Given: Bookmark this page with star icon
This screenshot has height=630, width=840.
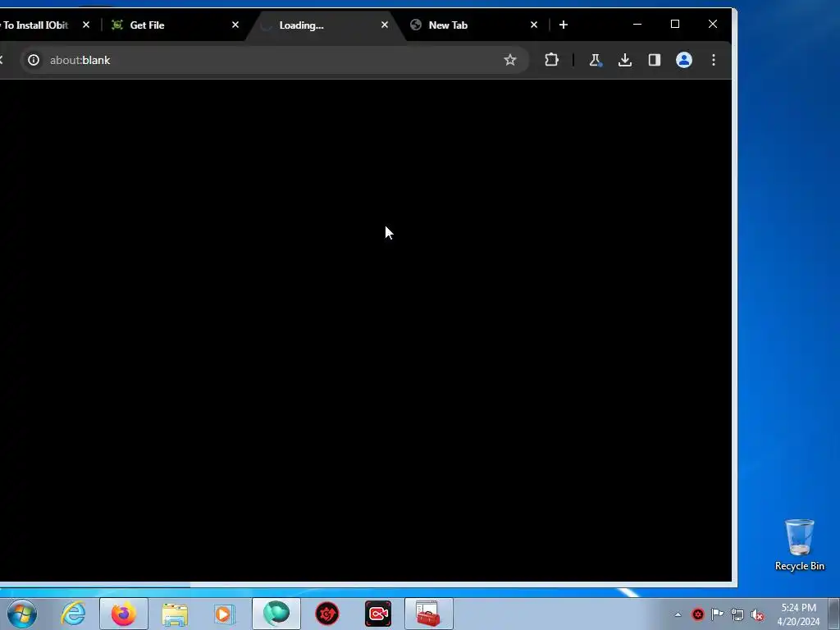Looking at the screenshot, I should (x=510, y=60).
